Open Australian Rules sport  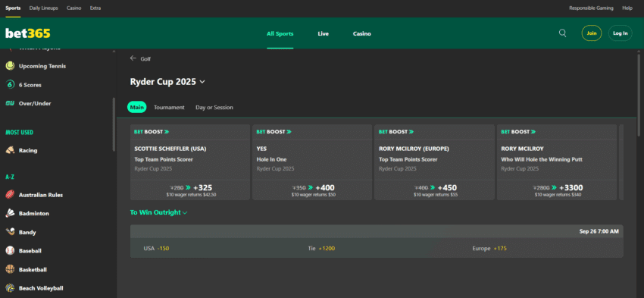tap(41, 195)
